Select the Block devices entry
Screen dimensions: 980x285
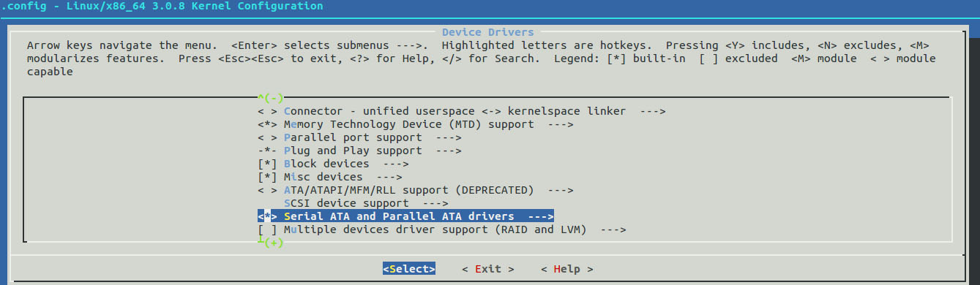pyautogui.click(x=333, y=164)
